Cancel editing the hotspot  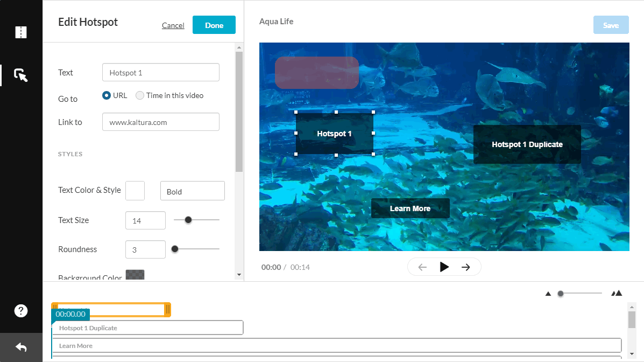pos(173,25)
